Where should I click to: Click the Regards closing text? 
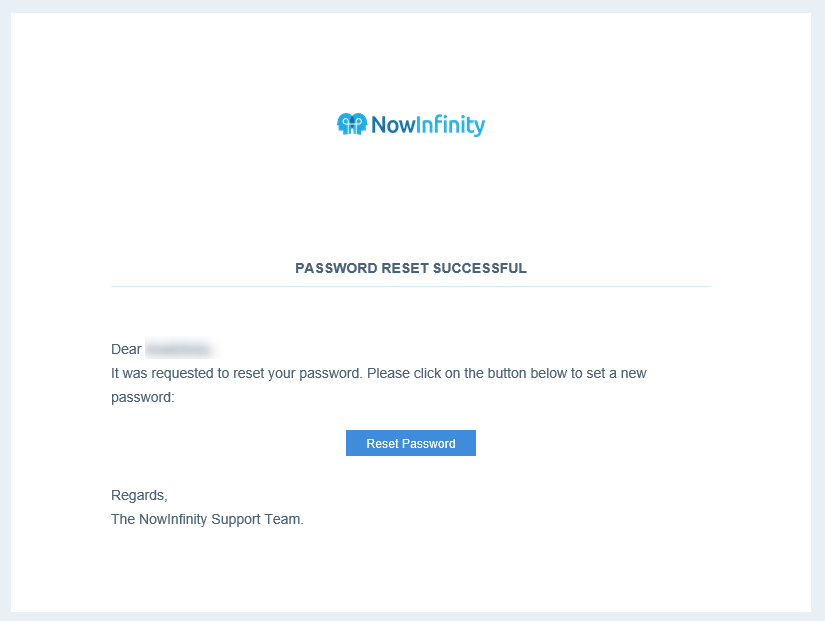click(139, 495)
